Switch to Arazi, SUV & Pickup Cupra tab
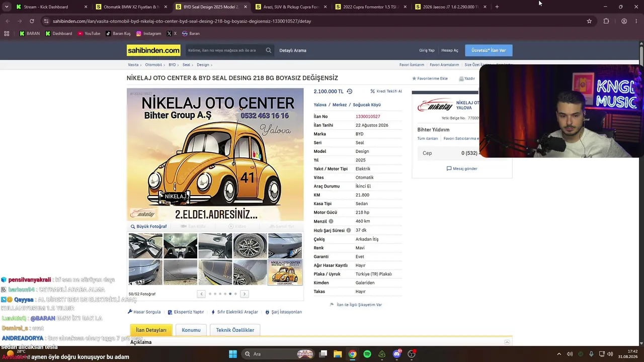Image resolution: width=644 pixels, height=362 pixels. click(291, 7)
